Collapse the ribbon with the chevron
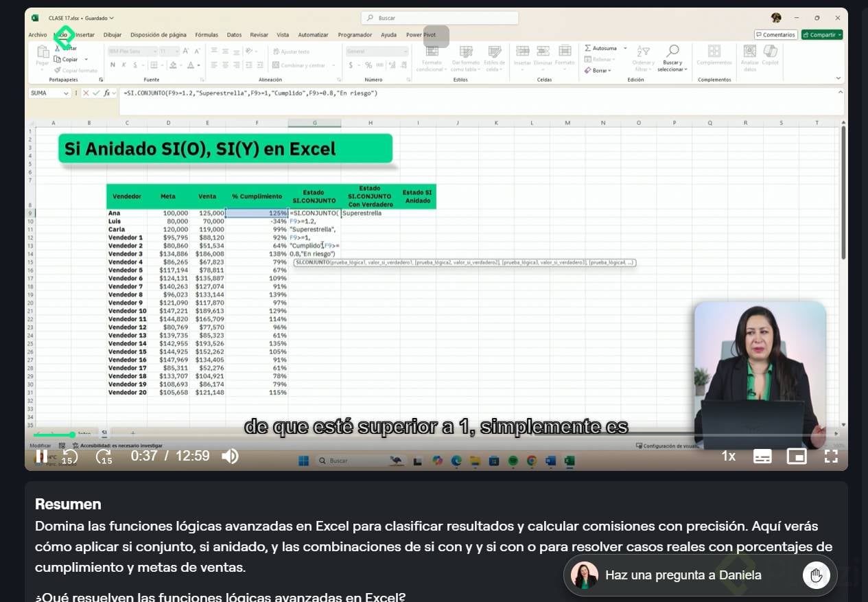 [838, 78]
